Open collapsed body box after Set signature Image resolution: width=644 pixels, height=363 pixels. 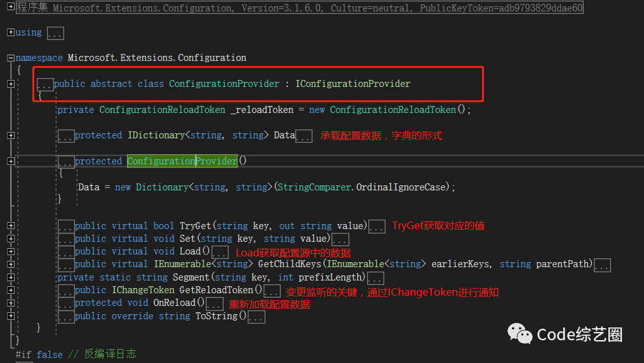tap(340, 239)
